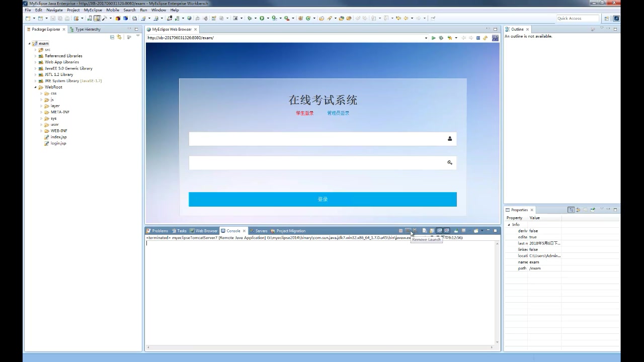This screenshot has width=644, height=362.
Task: Collapse the exam project node
Action: point(29,43)
